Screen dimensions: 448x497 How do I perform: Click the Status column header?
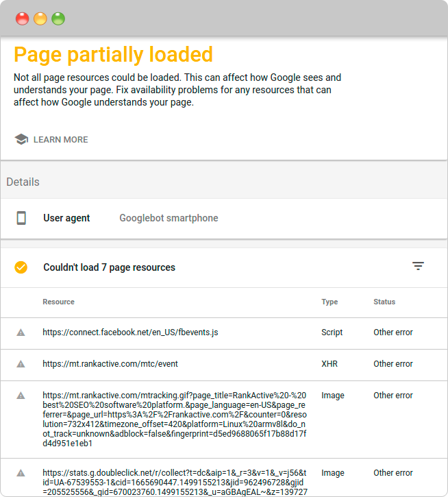tap(384, 302)
